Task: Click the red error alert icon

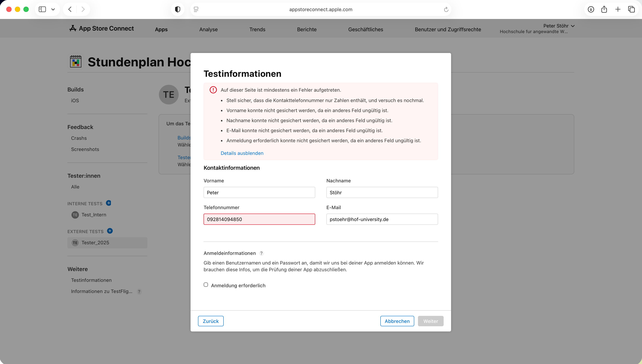Action: (213, 90)
